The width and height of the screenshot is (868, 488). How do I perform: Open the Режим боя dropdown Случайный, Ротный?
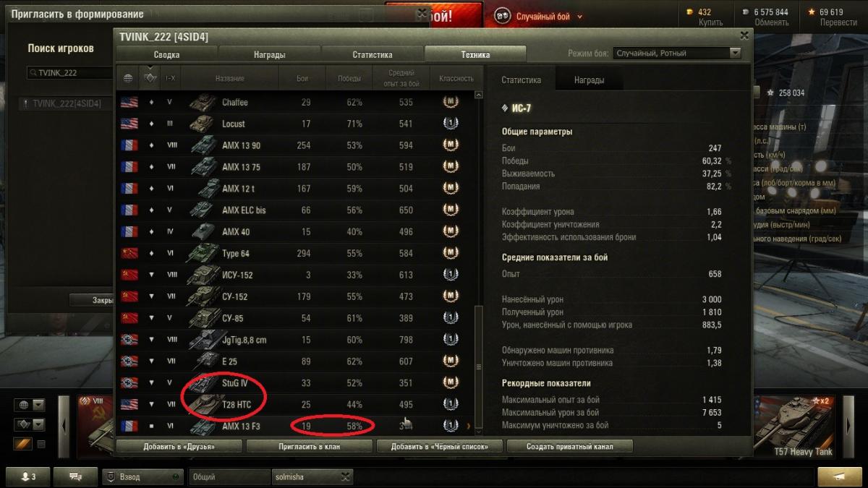(x=677, y=53)
